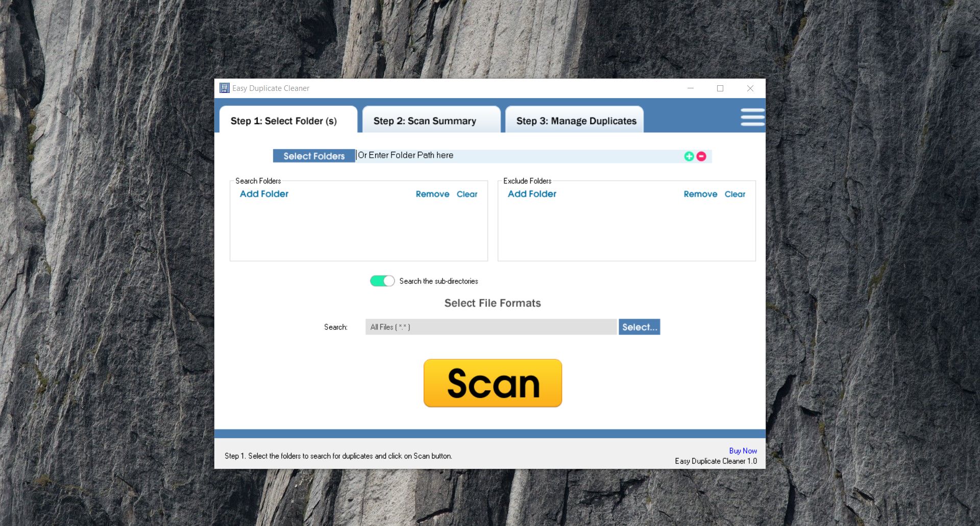Maximize the Easy Duplicate Cleaner window
Image resolution: width=980 pixels, height=526 pixels.
[720, 88]
